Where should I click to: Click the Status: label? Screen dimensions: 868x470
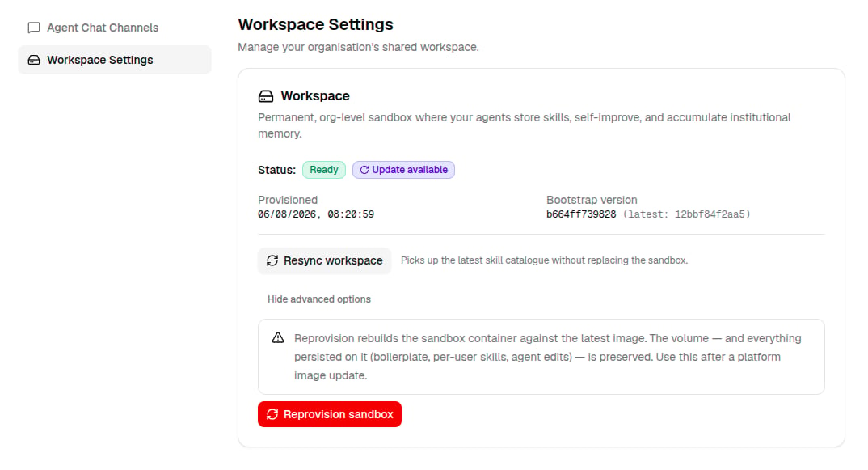coord(276,170)
